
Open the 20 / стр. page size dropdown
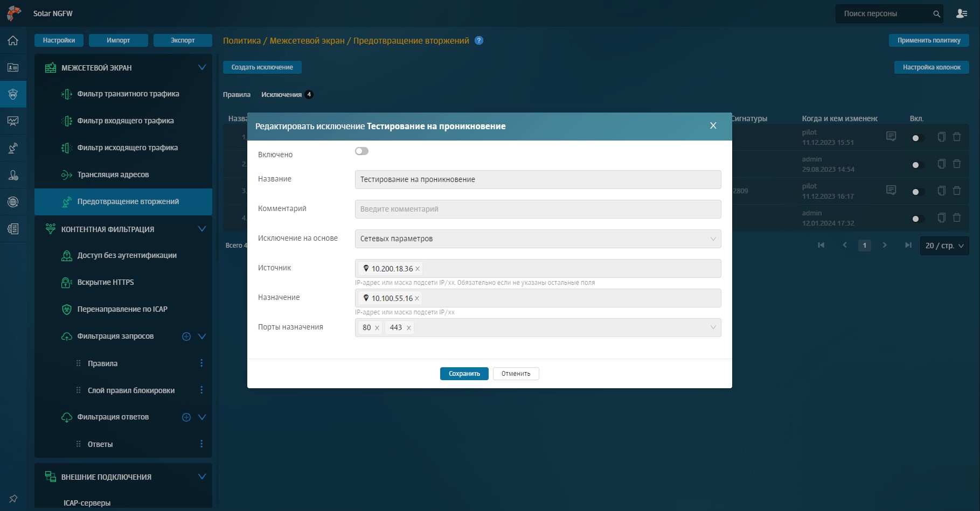(x=944, y=246)
